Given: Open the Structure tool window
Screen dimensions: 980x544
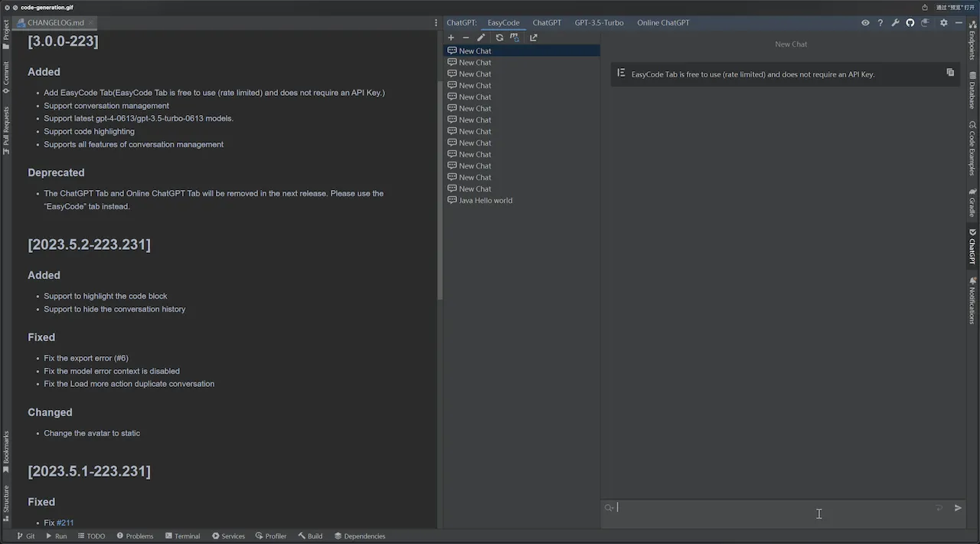Looking at the screenshot, I should [x=6, y=503].
